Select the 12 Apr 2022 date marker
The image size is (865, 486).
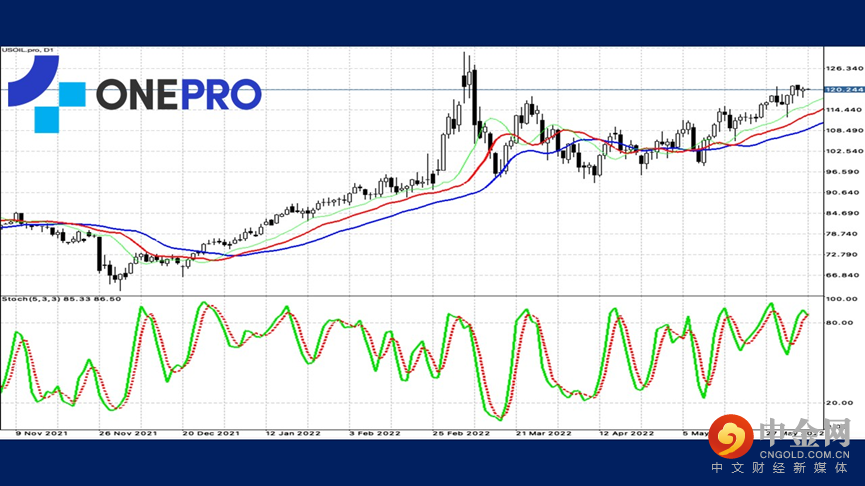(627, 434)
